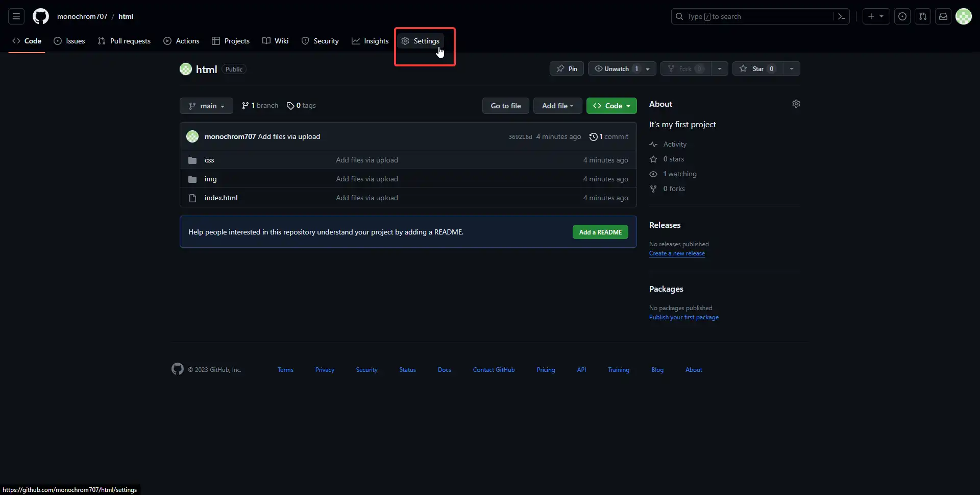Open the 1 commit history link
980x495 pixels.
pos(609,136)
